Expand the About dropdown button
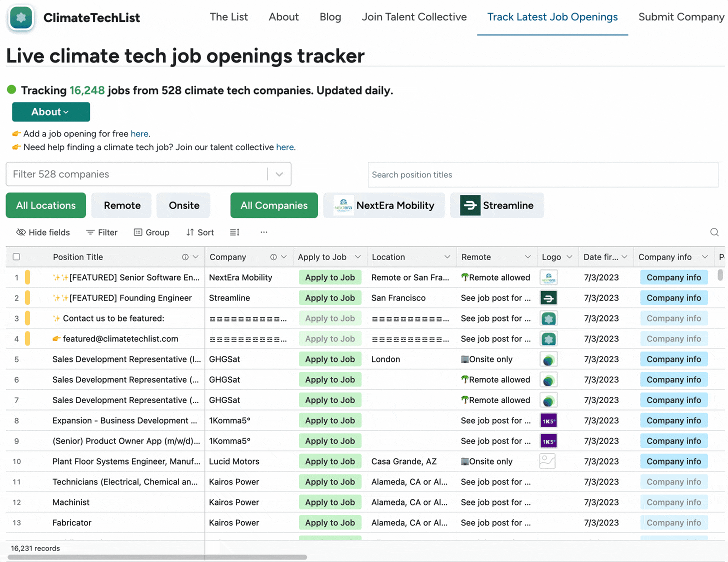 tap(51, 112)
